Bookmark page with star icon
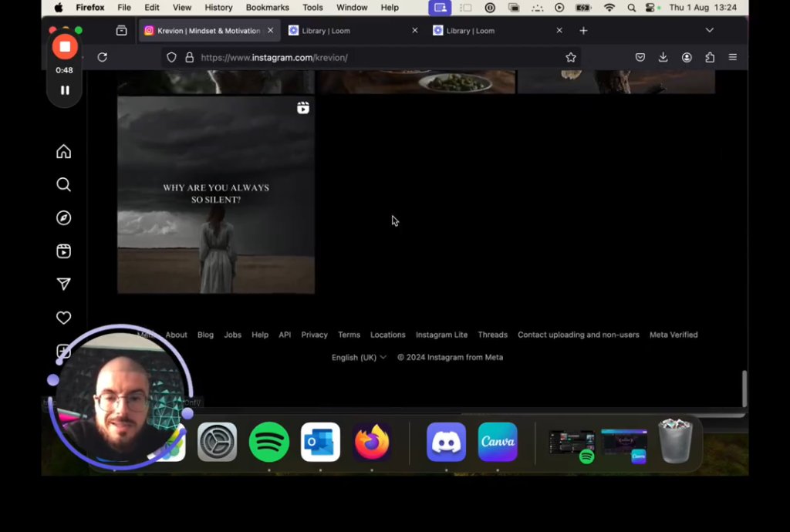This screenshot has width=790, height=532. pos(570,57)
